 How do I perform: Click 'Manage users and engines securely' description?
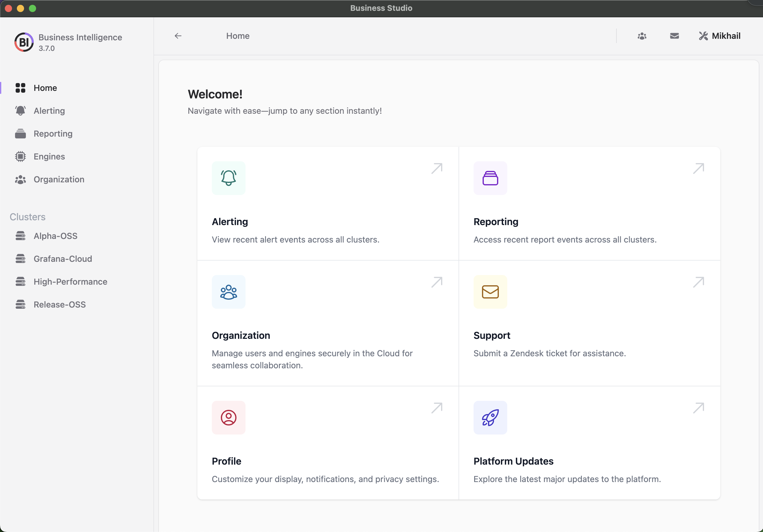tap(312, 359)
